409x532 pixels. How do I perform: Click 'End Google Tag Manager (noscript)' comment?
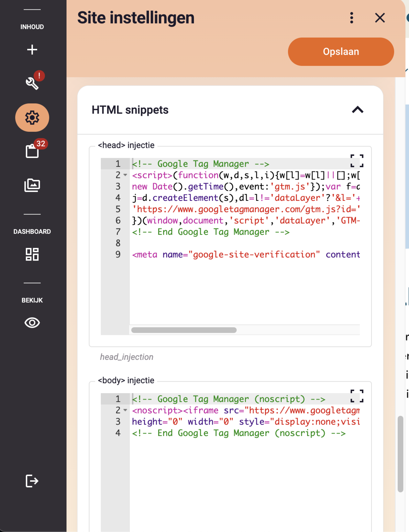tap(239, 433)
